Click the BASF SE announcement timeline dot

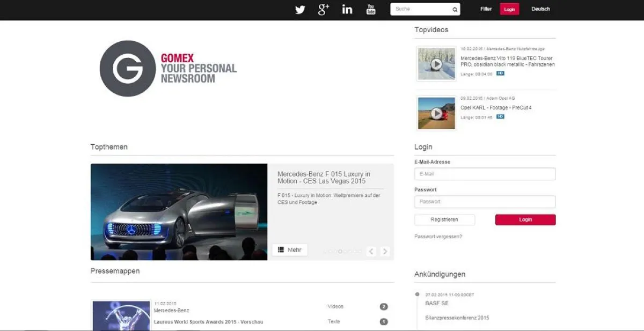[418, 294]
